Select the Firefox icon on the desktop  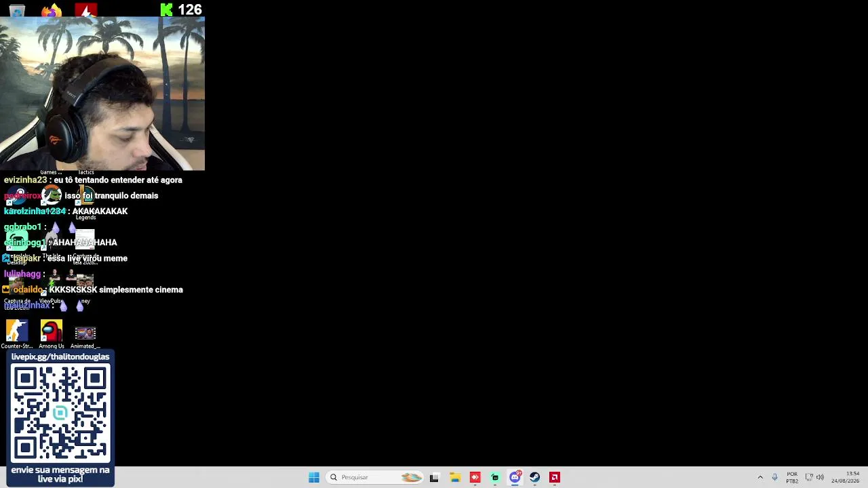[51, 10]
